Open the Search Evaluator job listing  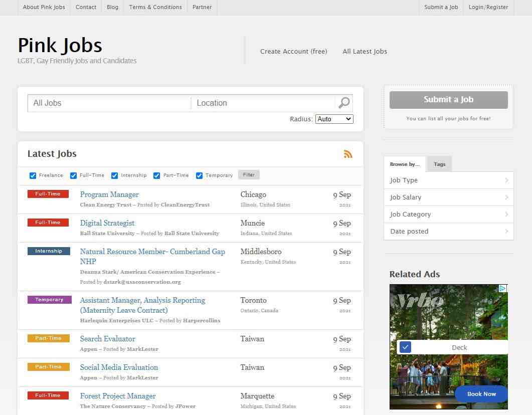(108, 339)
